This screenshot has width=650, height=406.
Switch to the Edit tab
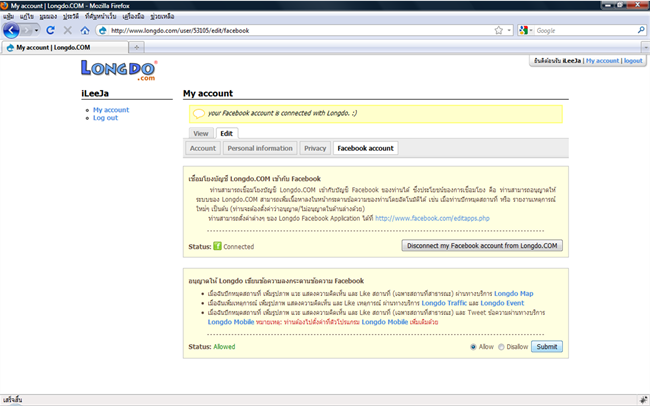(x=226, y=133)
